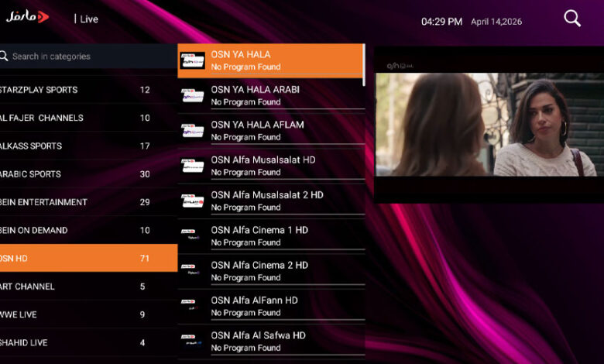This screenshot has width=604, height=364.
Task: Click the OSN YA HALA ARABI channel logo
Action: click(x=192, y=95)
